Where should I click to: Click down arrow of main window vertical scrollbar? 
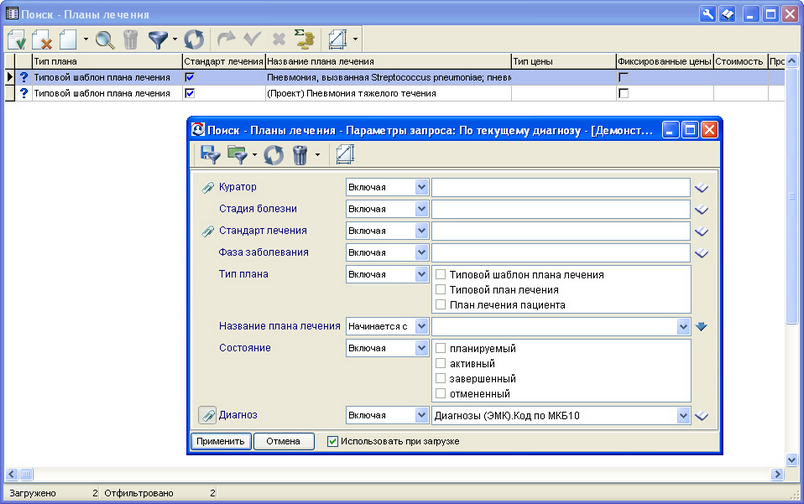[x=792, y=460]
